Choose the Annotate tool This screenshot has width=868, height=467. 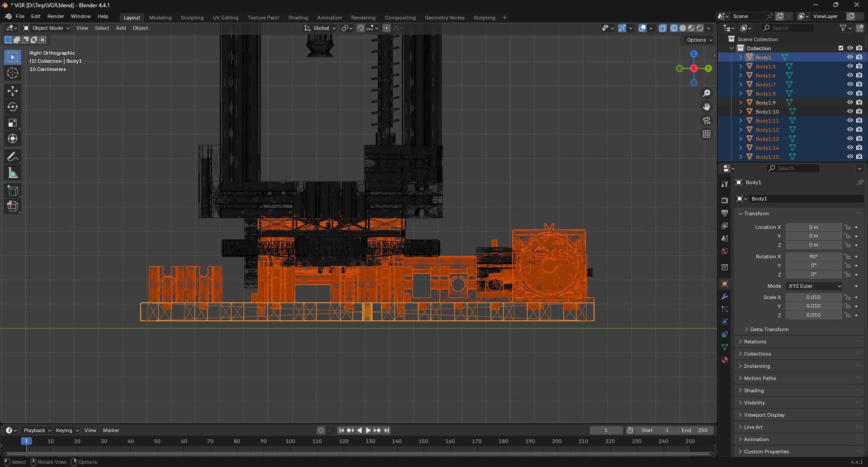coord(13,157)
